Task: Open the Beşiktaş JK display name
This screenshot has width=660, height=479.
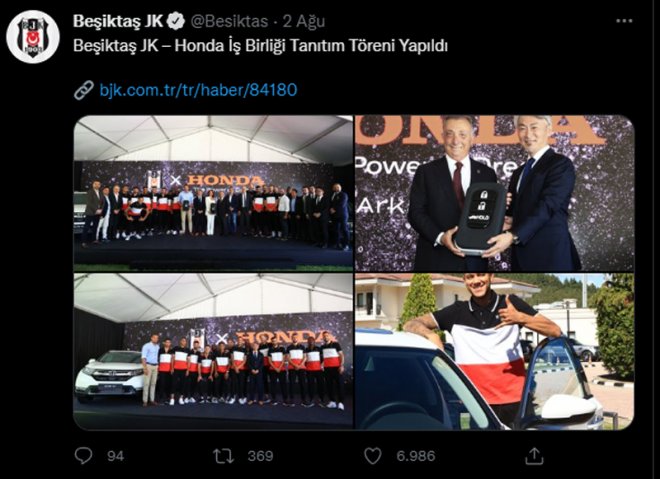Action: tap(118, 21)
